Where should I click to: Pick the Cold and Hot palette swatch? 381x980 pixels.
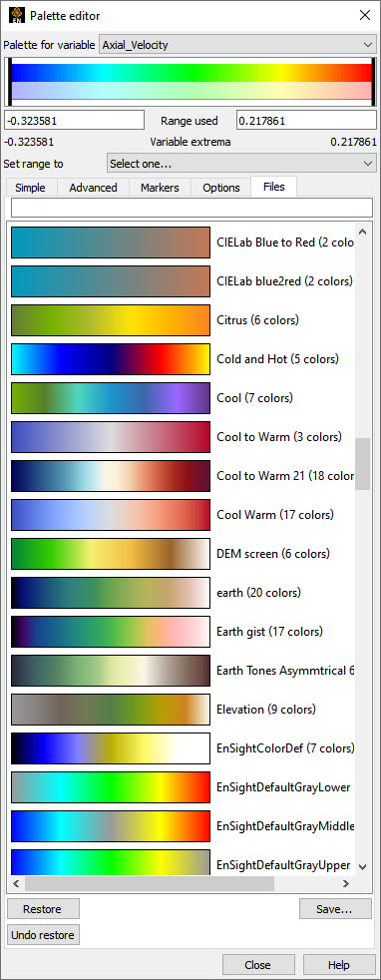(111, 358)
